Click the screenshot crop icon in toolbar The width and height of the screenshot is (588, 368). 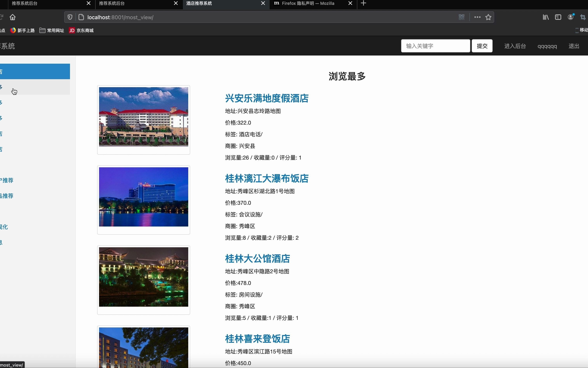pos(583,17)
